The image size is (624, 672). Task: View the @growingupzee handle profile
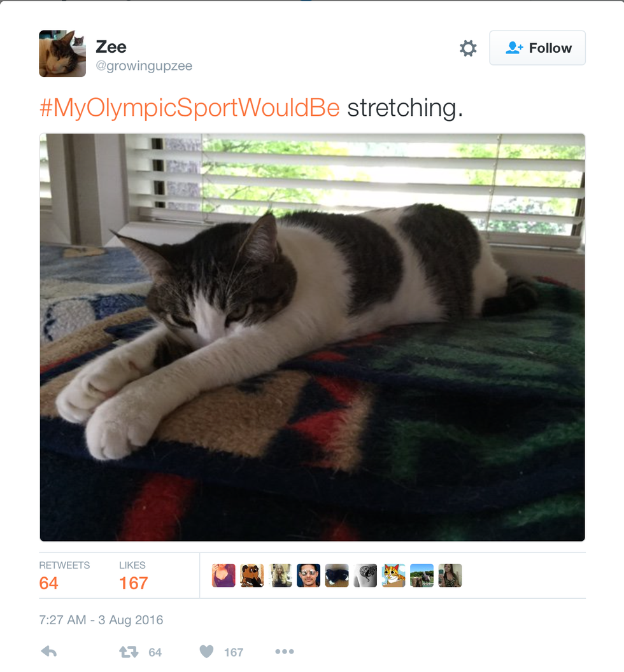pyautogui.click(x=144, y=66)
